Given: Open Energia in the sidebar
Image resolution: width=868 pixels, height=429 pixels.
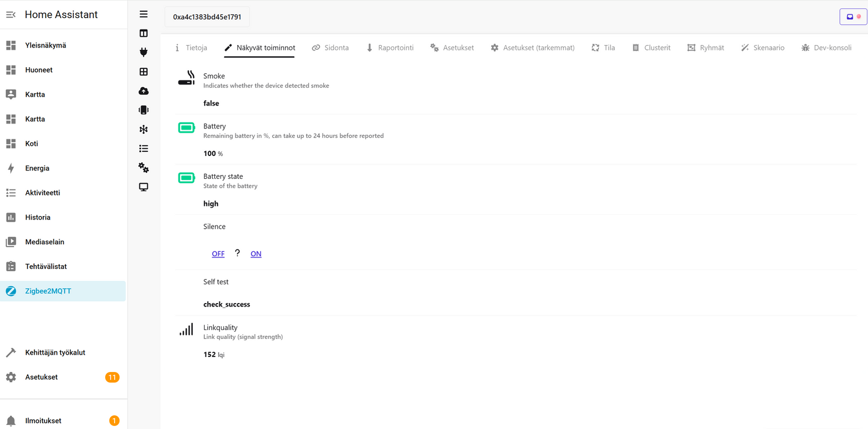Looking at the screenshot, I should click(37, 168).
